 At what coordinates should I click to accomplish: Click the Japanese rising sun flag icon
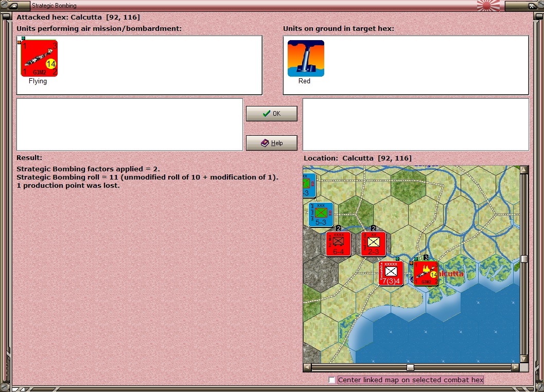coord(488,6)
